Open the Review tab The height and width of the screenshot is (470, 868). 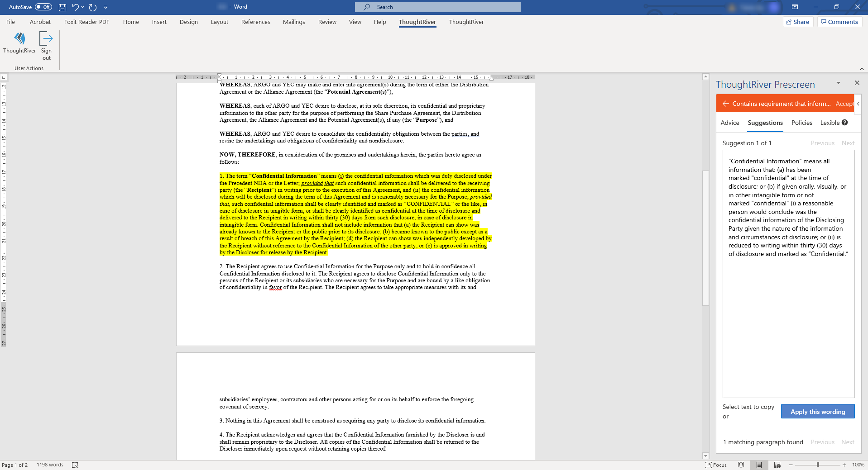coord(327,22)
